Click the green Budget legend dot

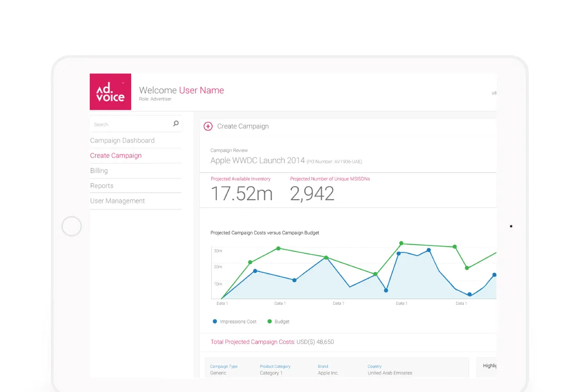[270, 321]
